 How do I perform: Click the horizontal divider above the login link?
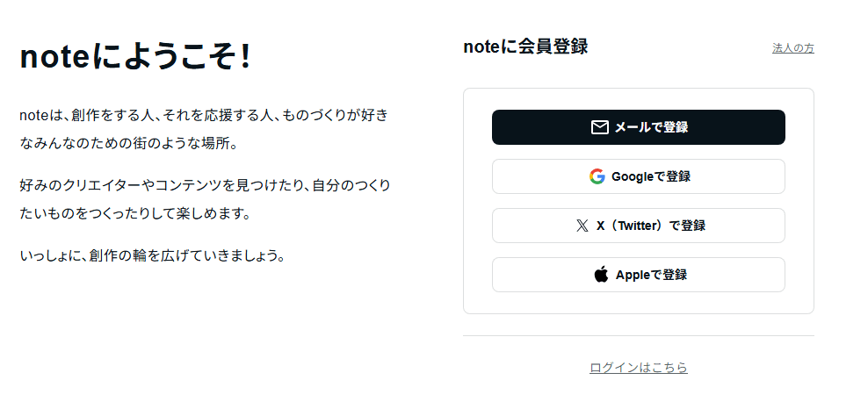(639, 335)
